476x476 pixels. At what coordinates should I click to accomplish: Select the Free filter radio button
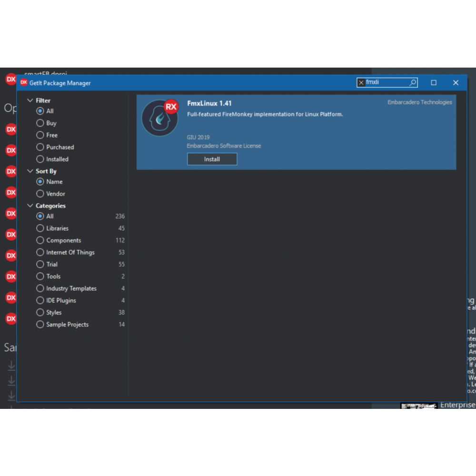tap(40, 135)
